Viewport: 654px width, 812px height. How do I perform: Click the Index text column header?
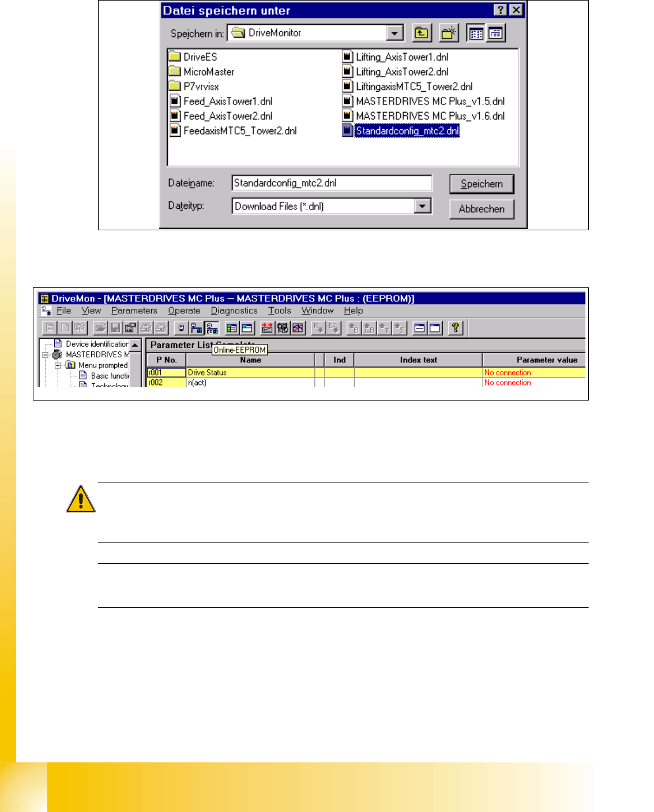(x=418, y=360)
